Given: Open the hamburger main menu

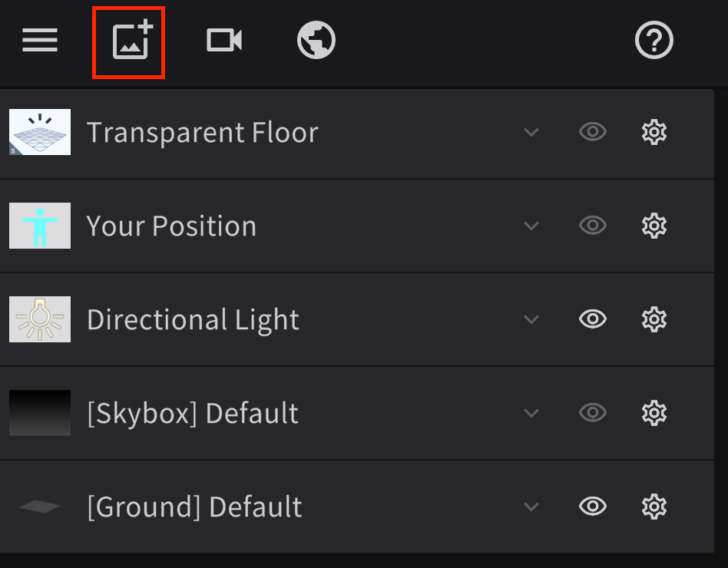Looking at the screenshot, I should [x=40, y=40].
